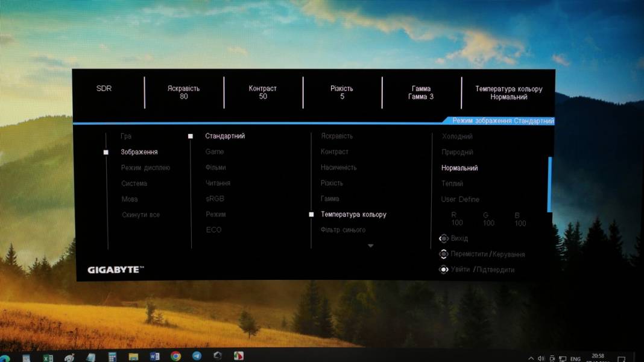Click Скинути все to reset settings
The image size is (644, 362).
pyautogui.click(x=140, y=215)
